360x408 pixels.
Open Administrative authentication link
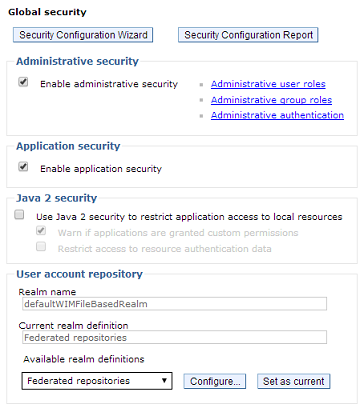(277, 115)
